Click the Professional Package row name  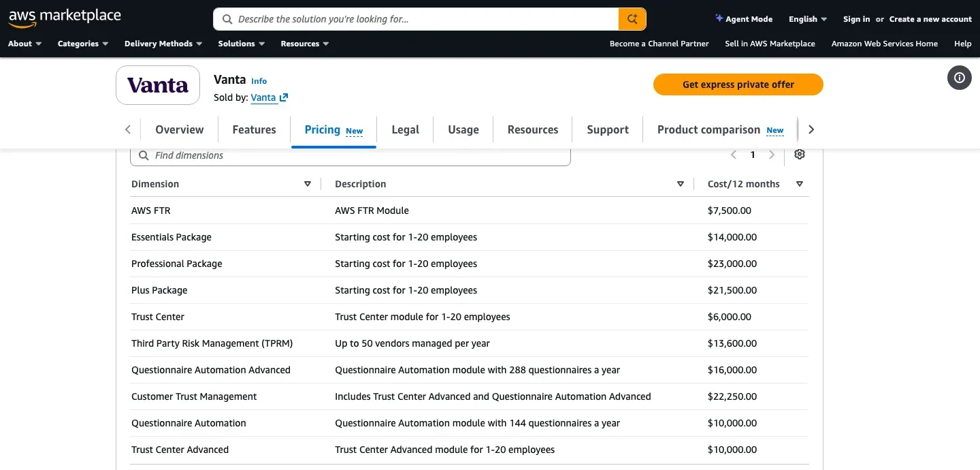tap(177, 264)
